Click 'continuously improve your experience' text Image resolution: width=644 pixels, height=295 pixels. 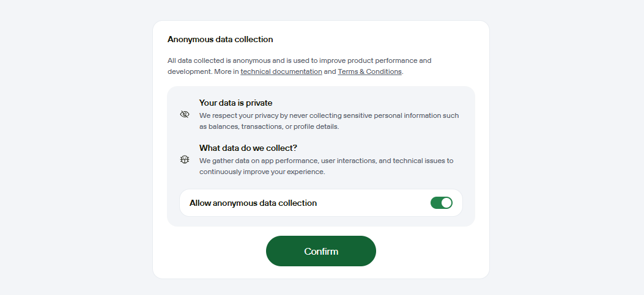pos(262,172)
